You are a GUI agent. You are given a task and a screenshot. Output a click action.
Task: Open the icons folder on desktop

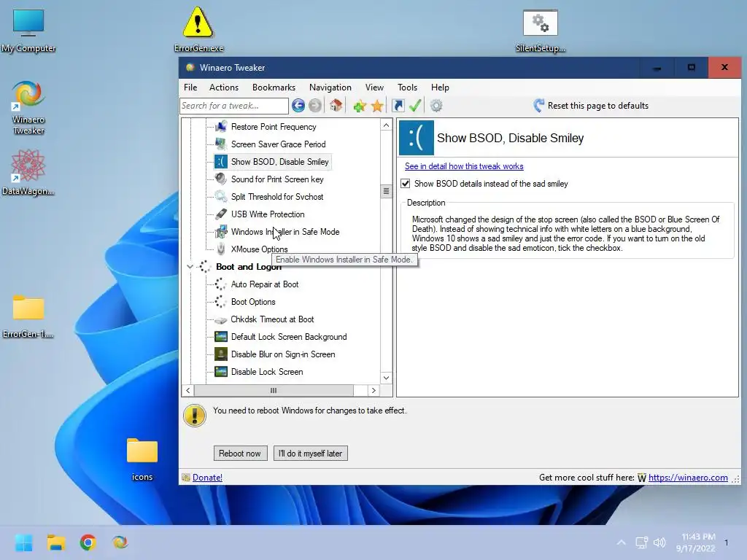pyautogui.click(x=142, y=459)
